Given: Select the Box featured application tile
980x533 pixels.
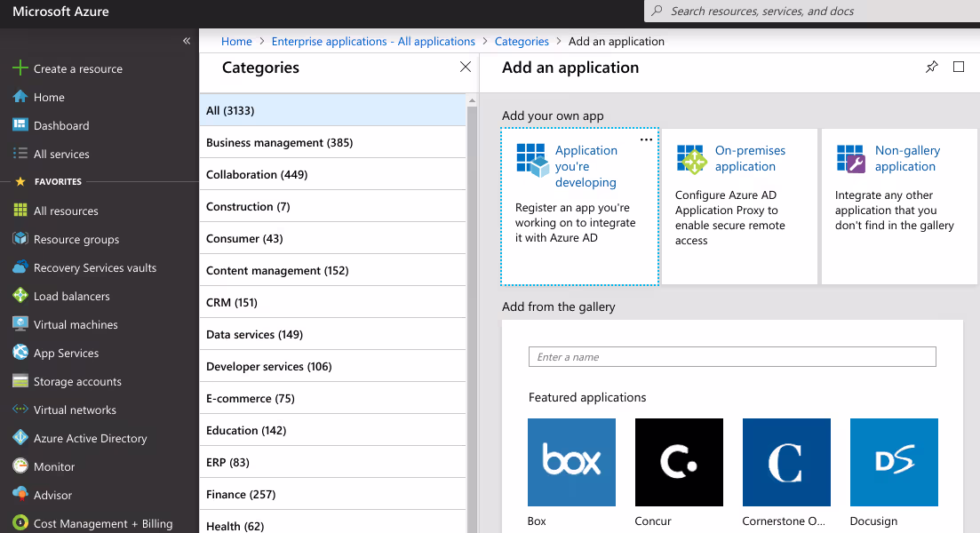Looking at the screenshot, I should 571,463.
